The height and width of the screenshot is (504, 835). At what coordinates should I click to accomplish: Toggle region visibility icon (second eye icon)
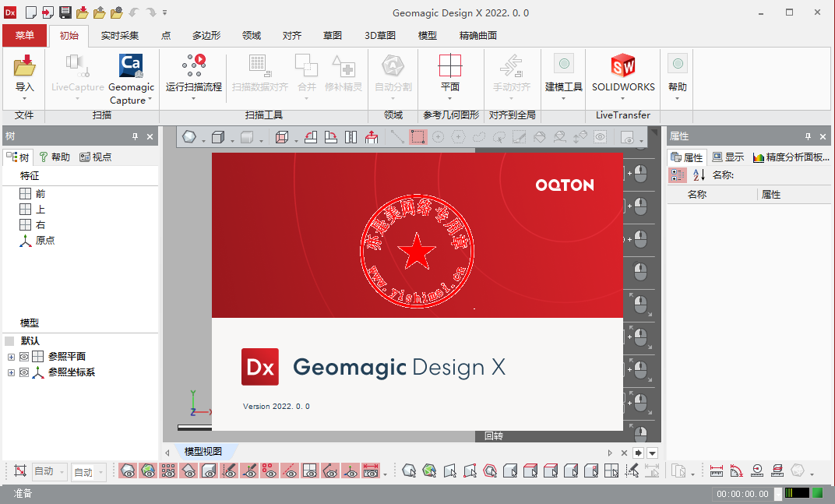[x=148, y=471]
